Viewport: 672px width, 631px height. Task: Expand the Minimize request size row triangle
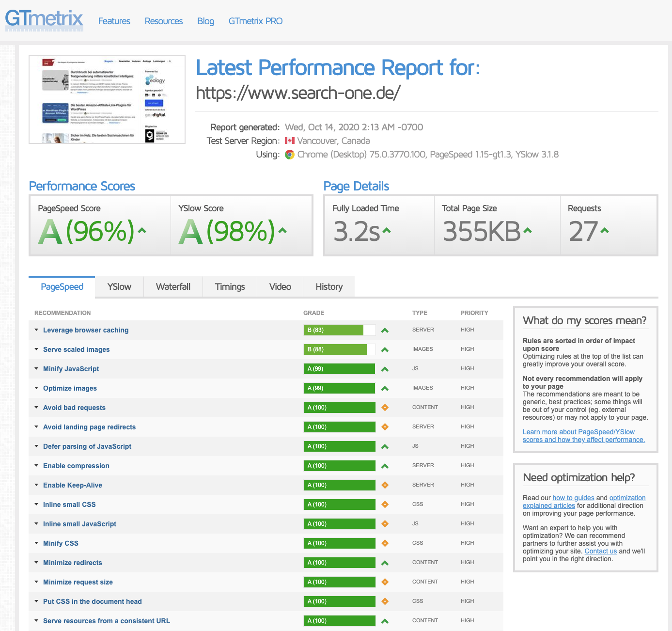point(36,582)
